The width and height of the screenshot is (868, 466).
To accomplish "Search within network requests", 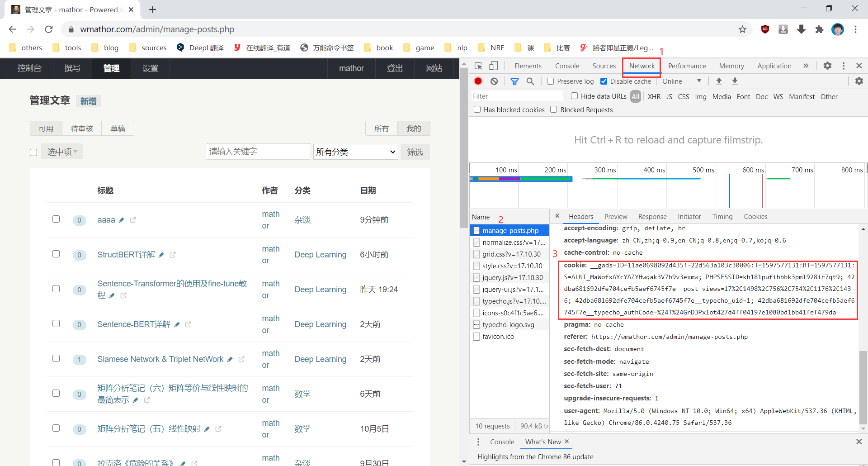I will pyautogui.click(x=530, y=81).
